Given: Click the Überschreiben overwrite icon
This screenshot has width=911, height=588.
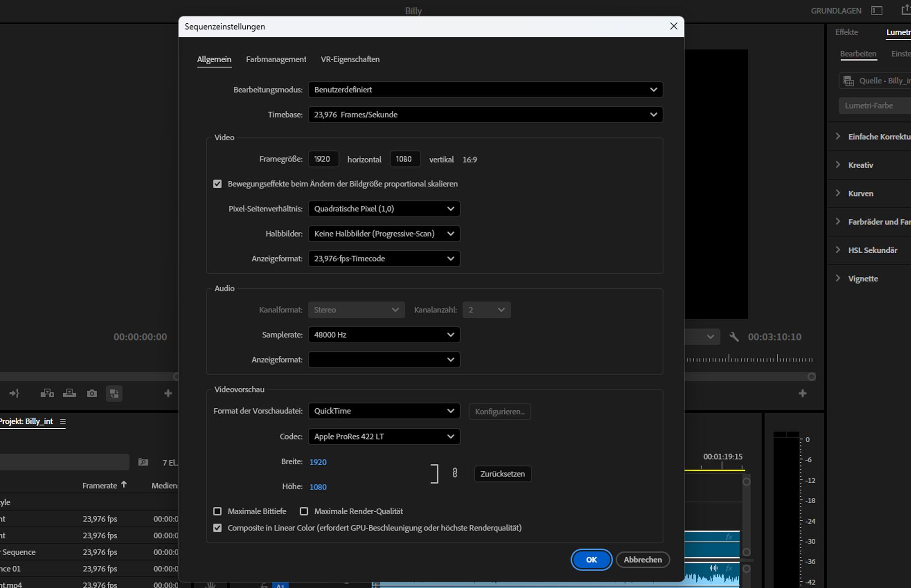Looking at the screenshot, I should click(69, 393).
